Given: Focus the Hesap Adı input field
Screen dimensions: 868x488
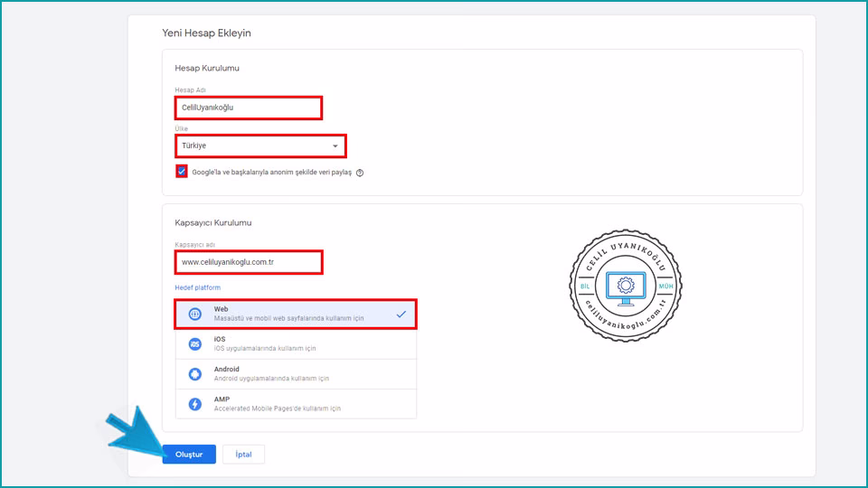Looking at the screenshot, I should [x=249, y=108].
